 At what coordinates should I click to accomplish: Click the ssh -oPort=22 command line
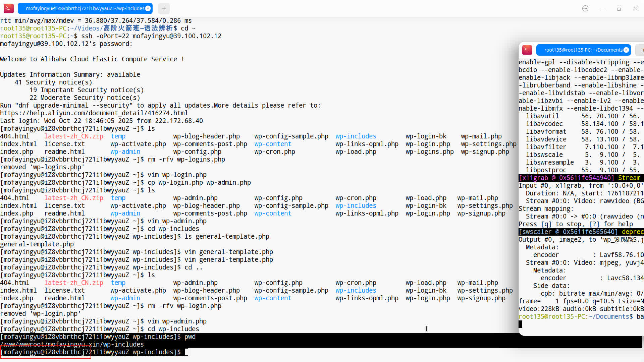pyautogui.click(x=151, y=36)
